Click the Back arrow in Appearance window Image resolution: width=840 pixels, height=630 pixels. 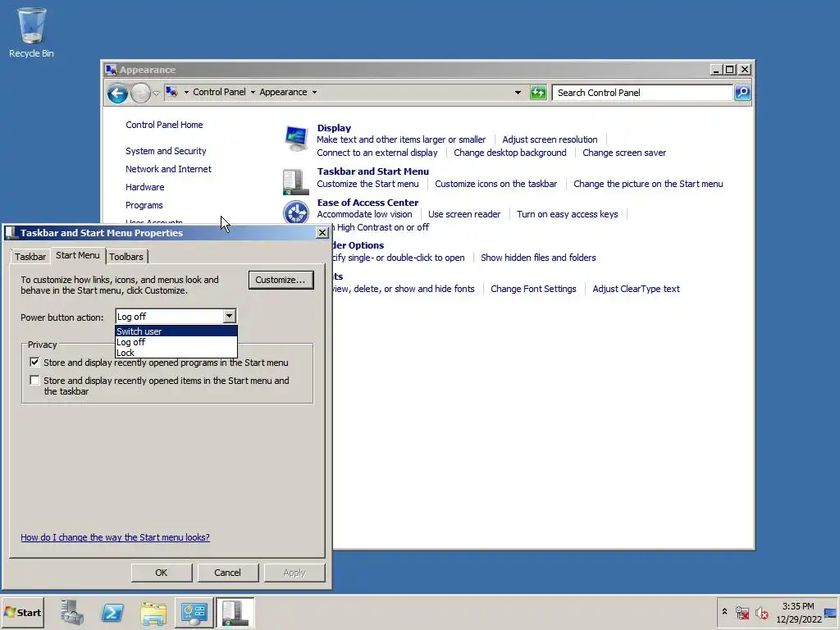pos(117,94)
